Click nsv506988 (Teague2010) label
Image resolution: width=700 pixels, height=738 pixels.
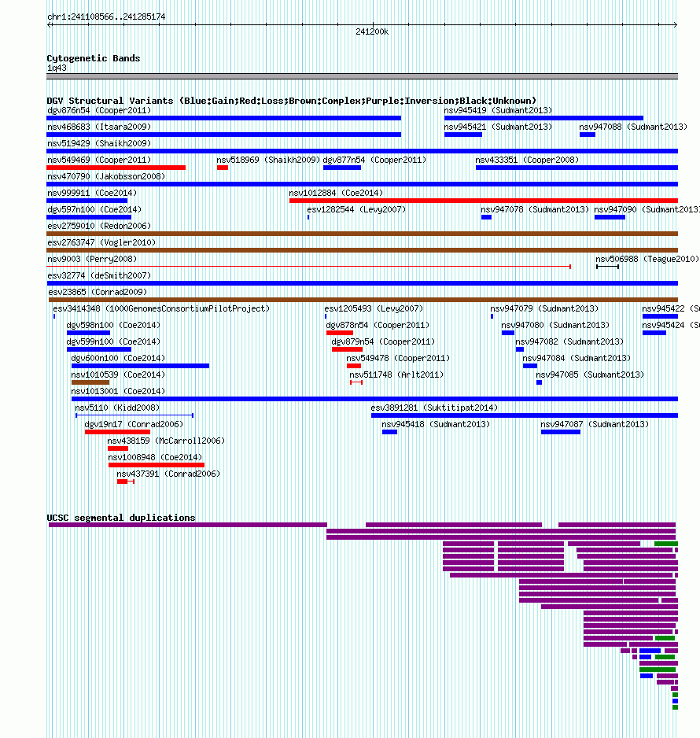(647, 258)
